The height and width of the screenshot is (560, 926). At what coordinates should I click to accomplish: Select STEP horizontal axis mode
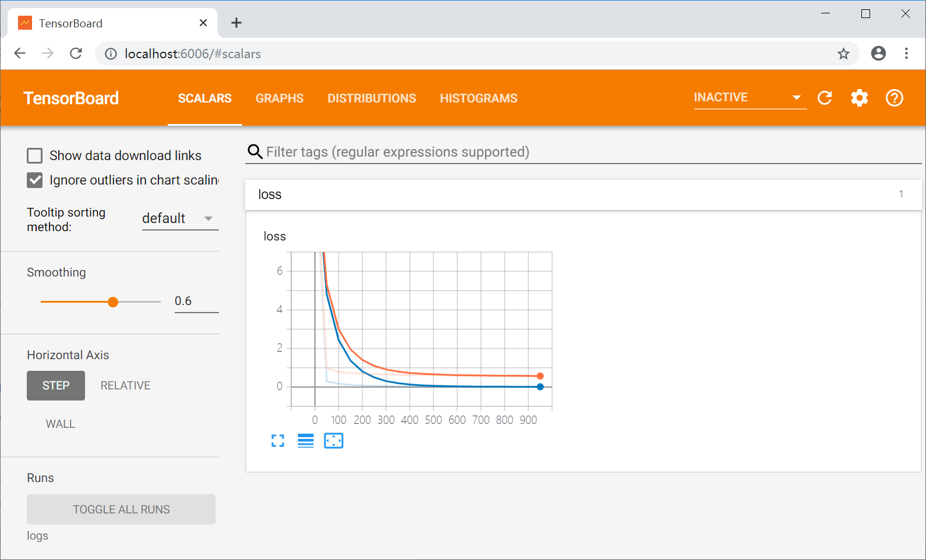pos(56,385)
